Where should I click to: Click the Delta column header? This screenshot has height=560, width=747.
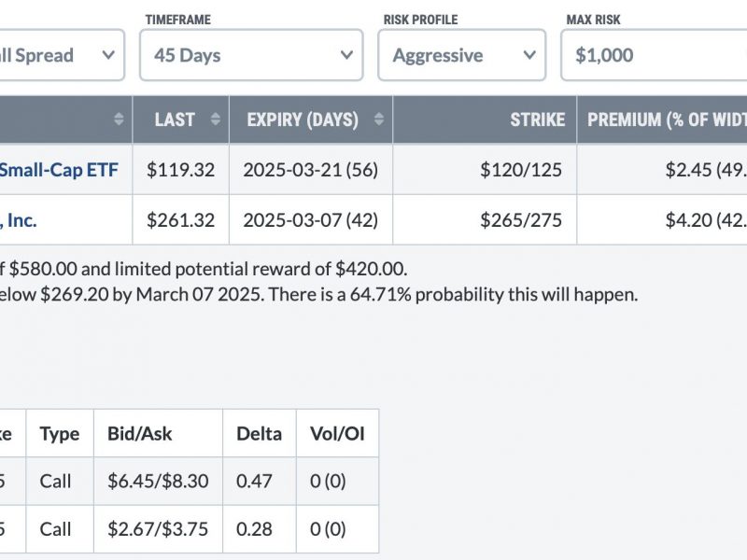(260, 433)
